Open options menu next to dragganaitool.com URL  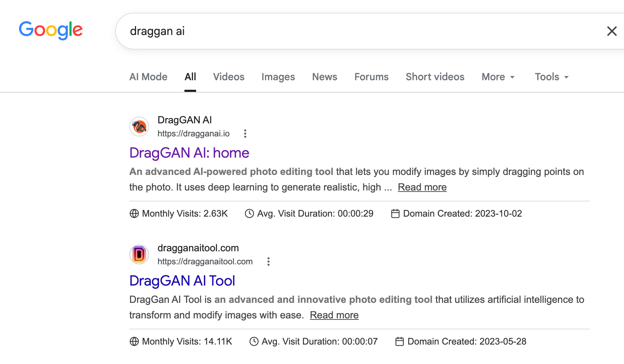click(x=269, y=262)
